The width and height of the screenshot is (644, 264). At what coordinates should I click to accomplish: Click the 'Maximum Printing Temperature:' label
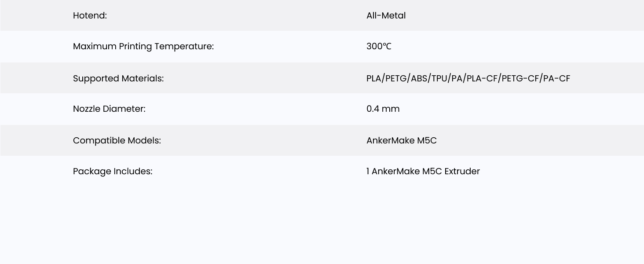[x=143, y=47]
